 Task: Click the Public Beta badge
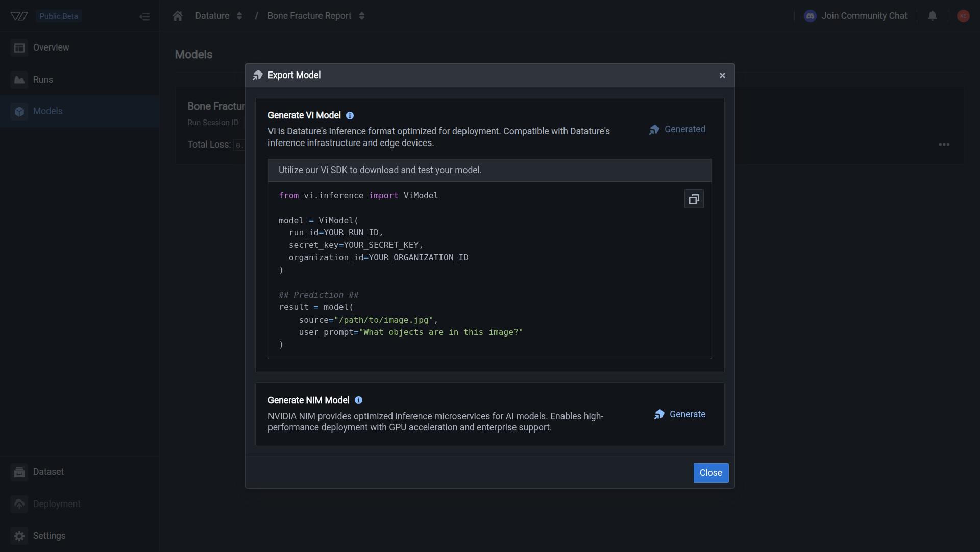coord(59,16)
